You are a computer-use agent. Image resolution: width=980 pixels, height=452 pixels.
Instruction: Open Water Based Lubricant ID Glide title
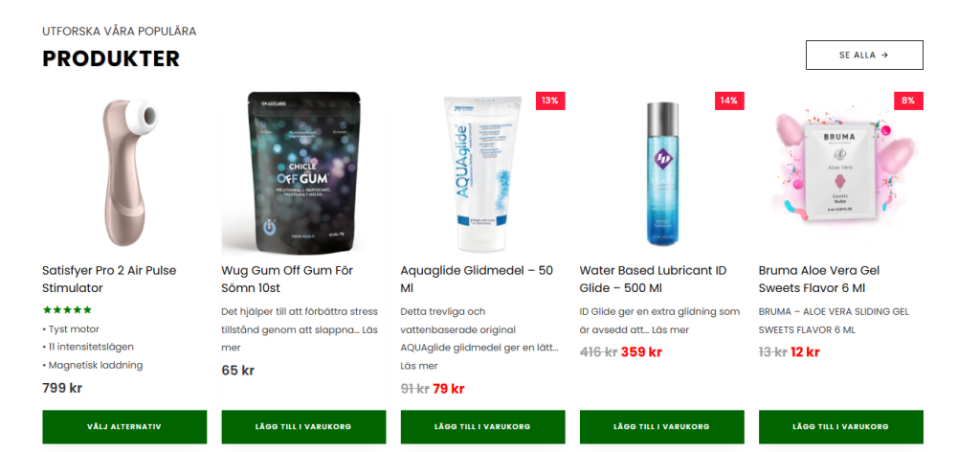tap(653, 280)
